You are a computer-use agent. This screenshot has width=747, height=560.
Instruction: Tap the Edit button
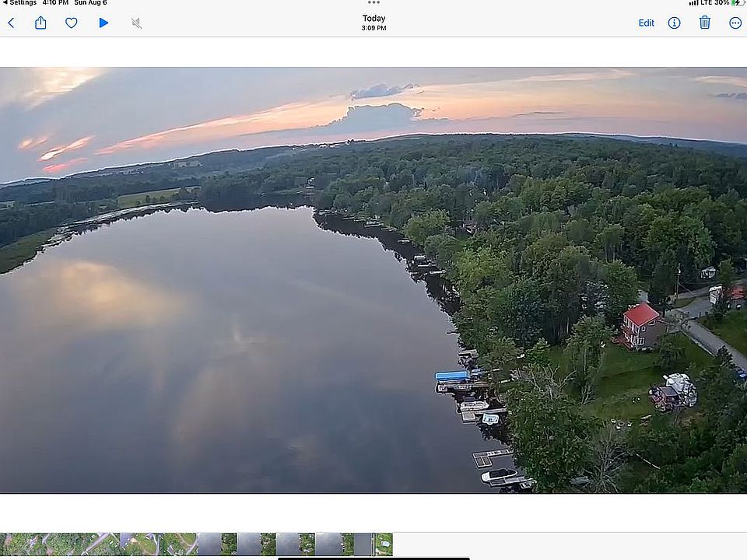click(x=646, y=23)
